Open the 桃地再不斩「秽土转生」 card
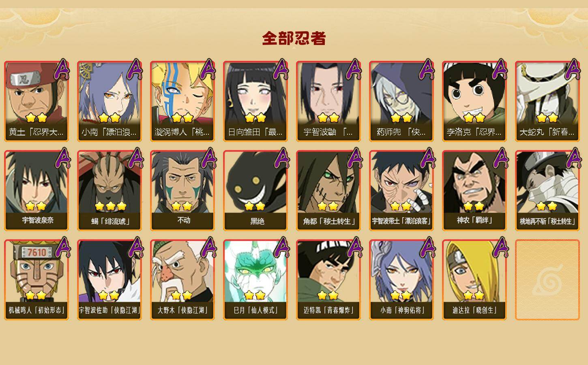The image size is (588, 365). 547,190
